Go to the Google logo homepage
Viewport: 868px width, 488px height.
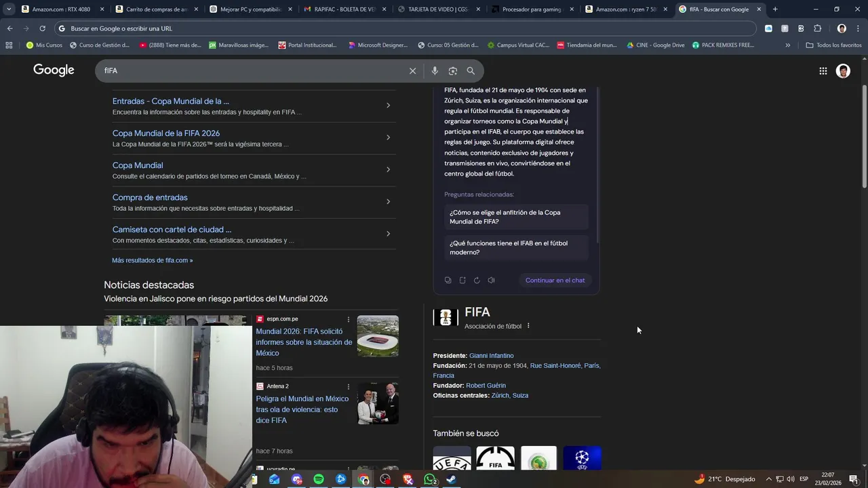54,70
